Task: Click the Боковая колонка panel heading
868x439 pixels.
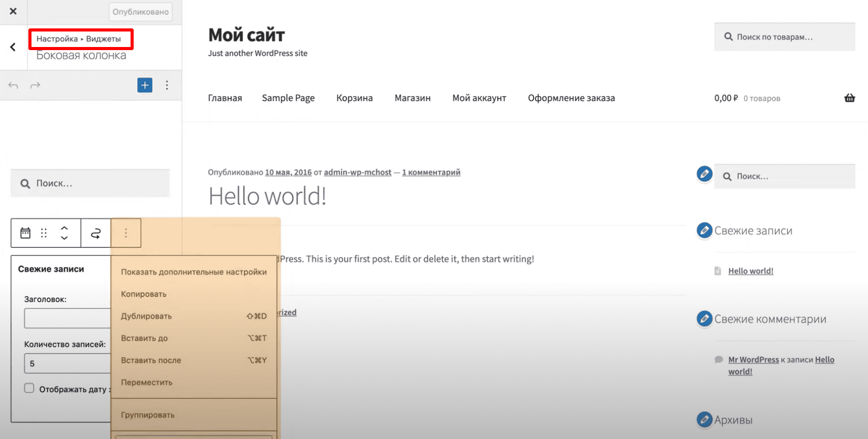Action: pos(81,56)
